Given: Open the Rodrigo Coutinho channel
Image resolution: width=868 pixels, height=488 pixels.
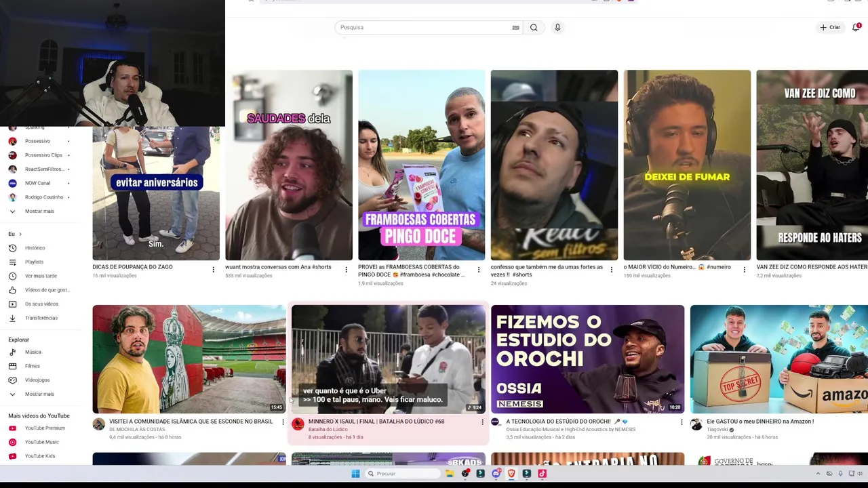Looking at the screenshot, I should (x=44, y=197).
